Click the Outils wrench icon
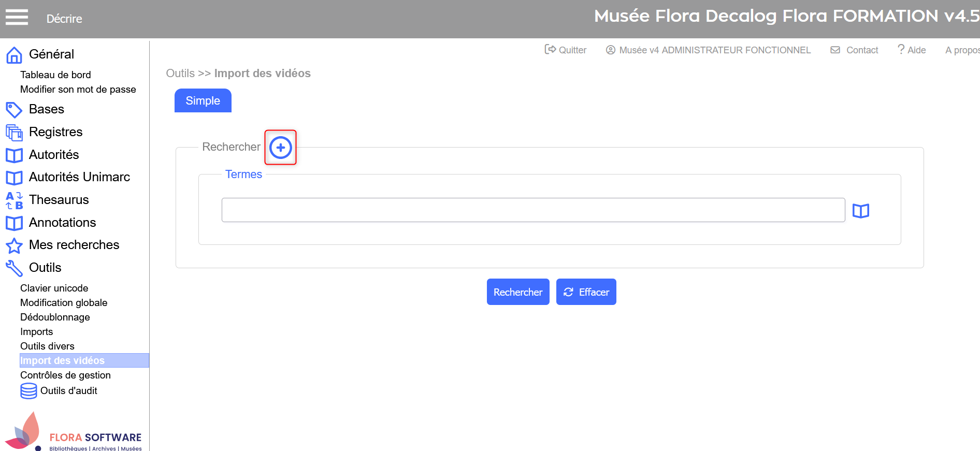980x451 pixels. [14, 268]
